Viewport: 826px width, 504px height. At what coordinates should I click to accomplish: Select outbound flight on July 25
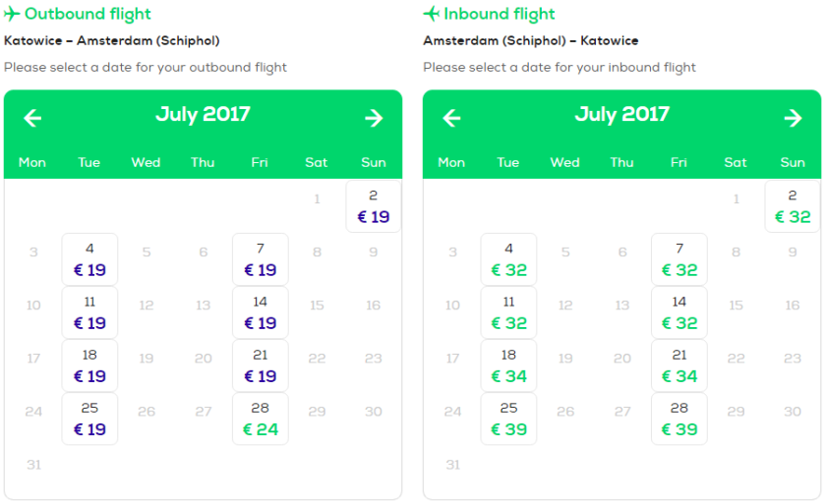(x=89, y=419)
